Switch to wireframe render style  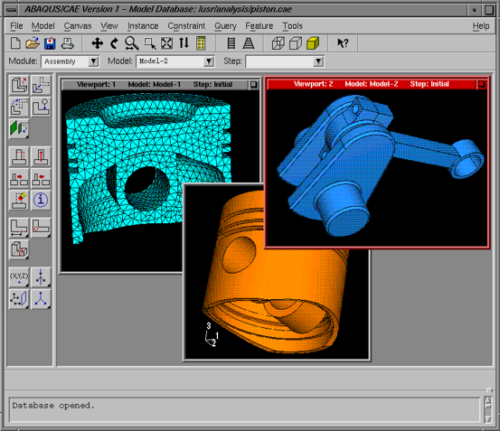pyautogui.click(x=278, y=43)
